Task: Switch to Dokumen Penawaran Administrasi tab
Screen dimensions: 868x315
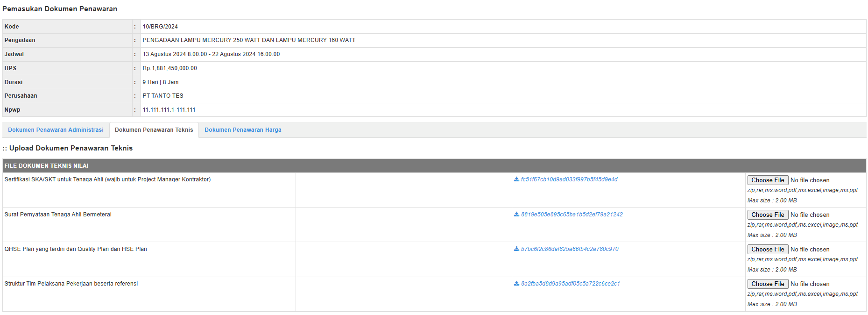Action: 56,130
